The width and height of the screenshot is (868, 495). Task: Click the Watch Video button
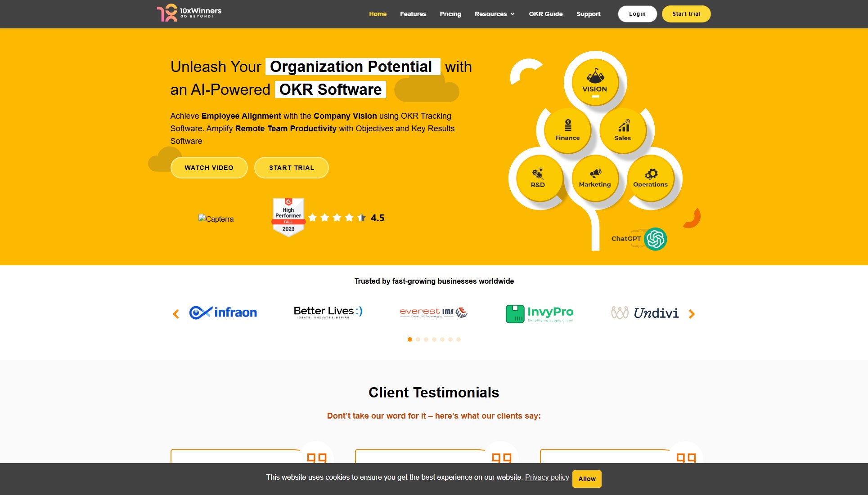point(209,167)
